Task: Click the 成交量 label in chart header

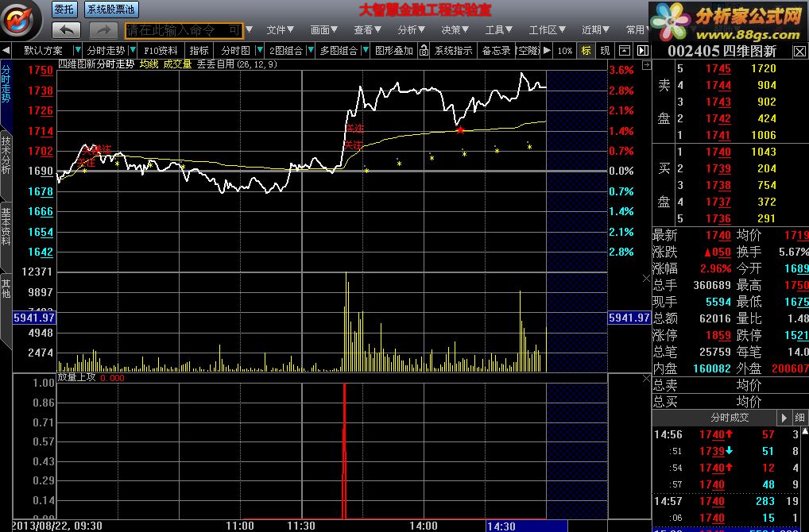Action: click(177, 64)
